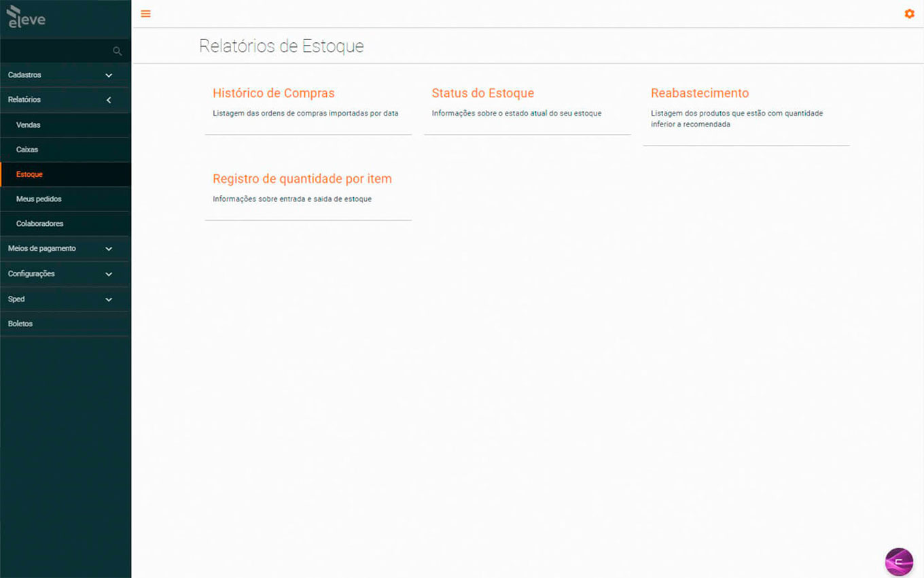Open the Status do Estoque report
The image size is (924, 578).
[482, 94]
